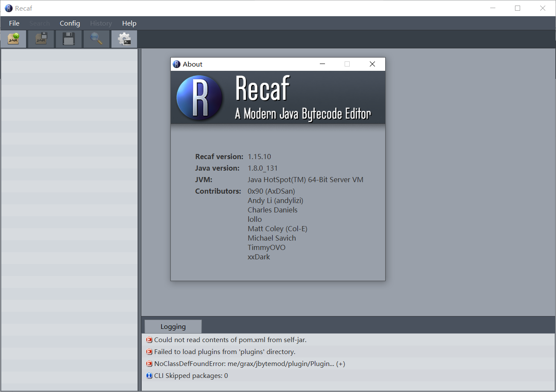The width and height of the screenshot is (556, 392).
Task: Select log entry 'CLI Skipped packages: 0'
Action: [348, 376]
